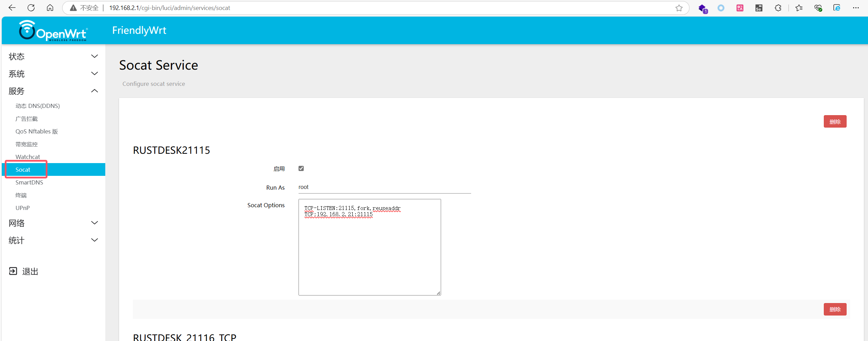Viewport: 868px width, 341px height.
Task: Open the Extensions puzzle menu
Action: (x=778, y=8)
